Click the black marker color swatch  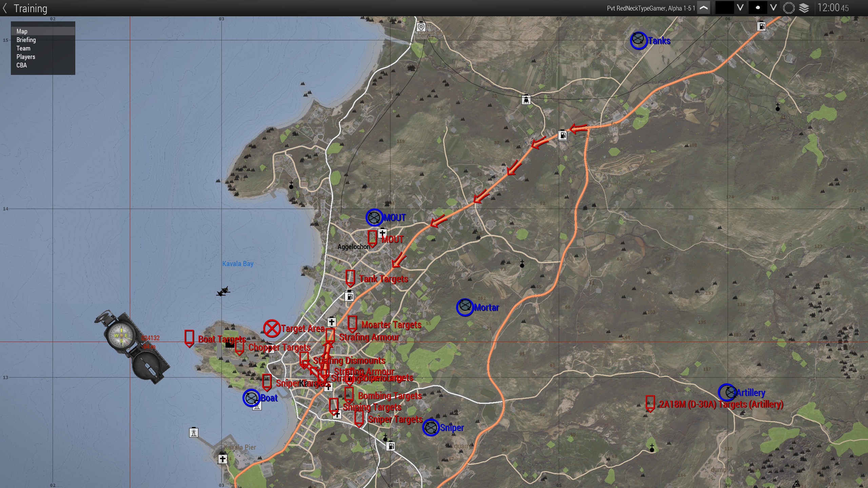click(724, 8)
